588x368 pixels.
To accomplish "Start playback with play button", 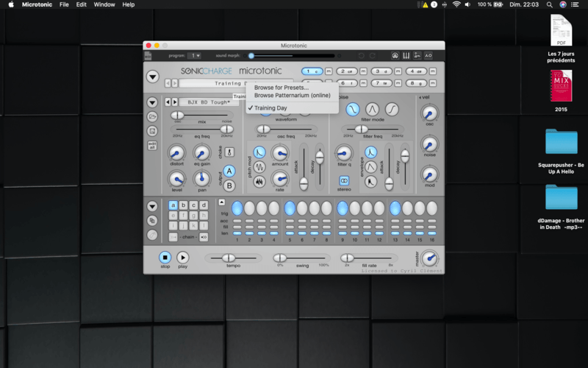I will tap(182, 257).
